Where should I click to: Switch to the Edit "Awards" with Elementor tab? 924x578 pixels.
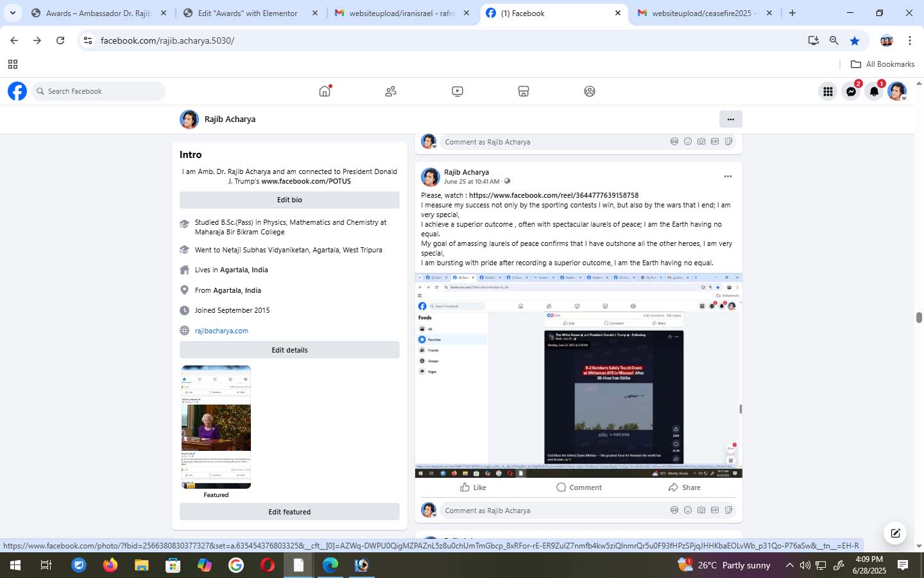(x=250, y=13)
